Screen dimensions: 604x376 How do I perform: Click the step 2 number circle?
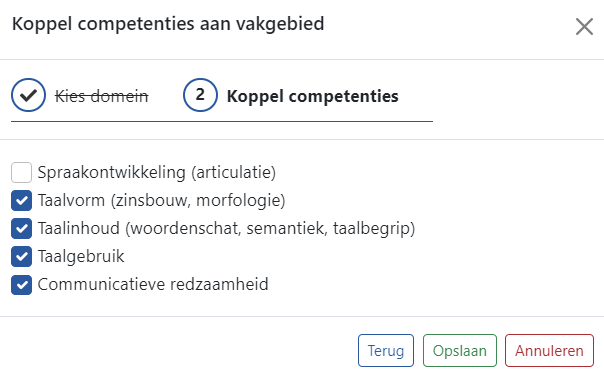point(200,95)
